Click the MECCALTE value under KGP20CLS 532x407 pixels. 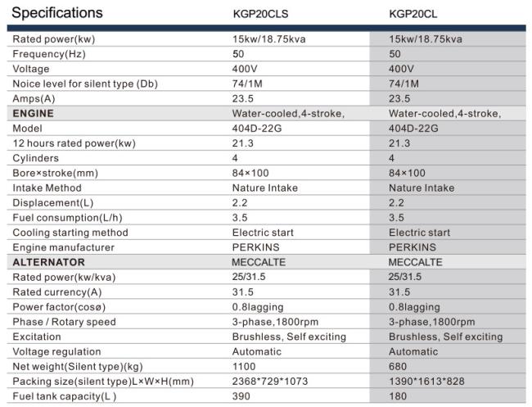[259, 262]
